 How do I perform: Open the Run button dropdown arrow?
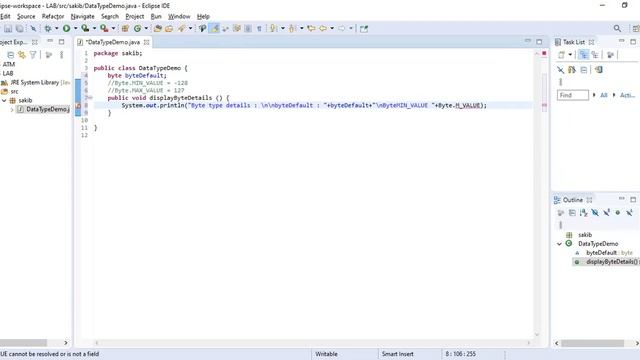(75, 29)
